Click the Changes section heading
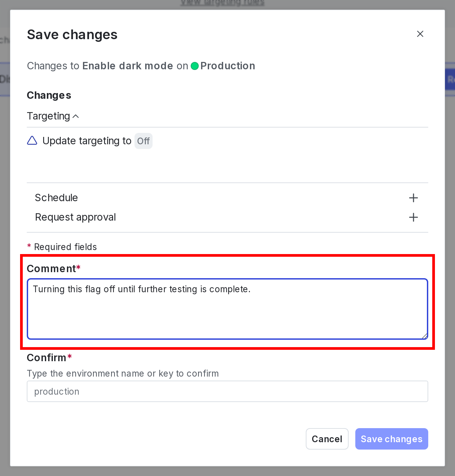The image size is (455, 476). coord(49,95)
